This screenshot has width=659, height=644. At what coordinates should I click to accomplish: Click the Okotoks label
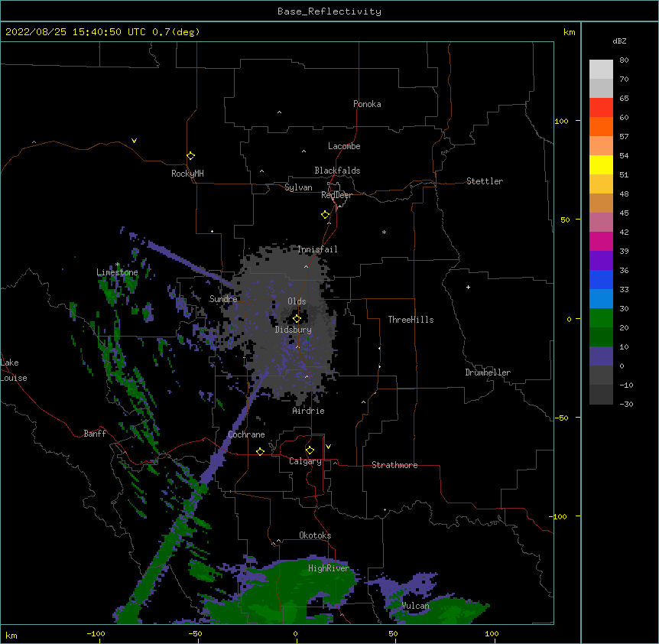tap(315, 535)
